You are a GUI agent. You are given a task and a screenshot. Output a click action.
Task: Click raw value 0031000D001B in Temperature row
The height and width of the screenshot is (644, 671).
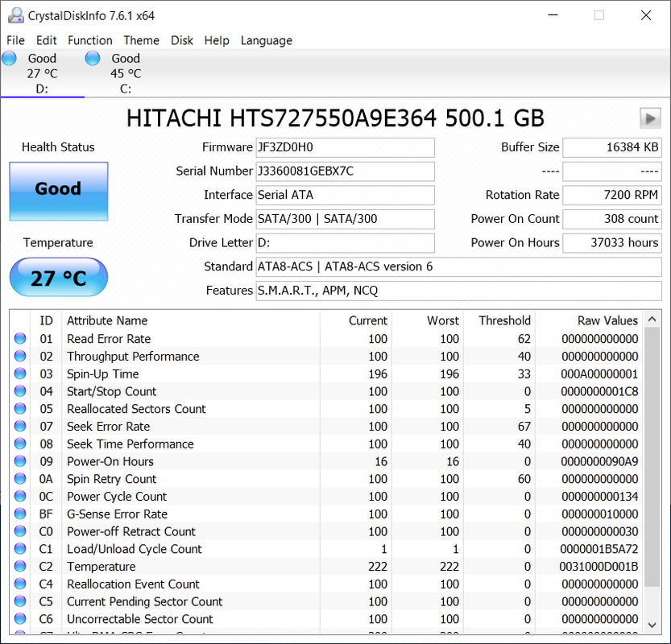pyautogui.click(x=599, y=567)
